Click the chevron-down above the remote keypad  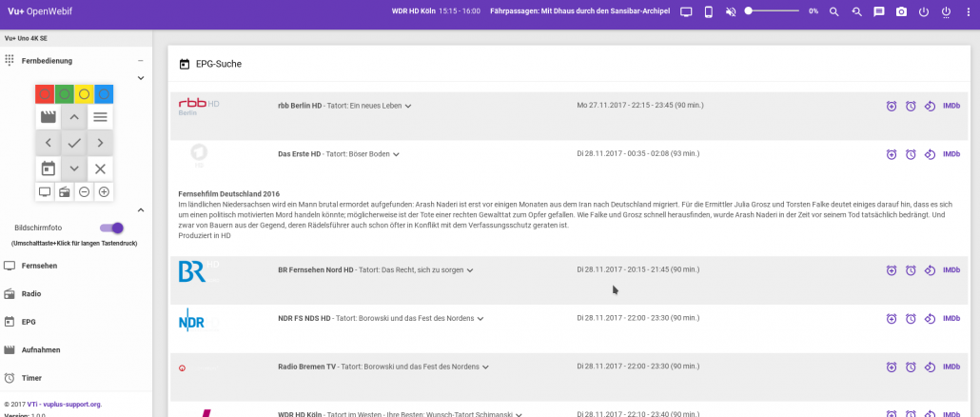141,77
